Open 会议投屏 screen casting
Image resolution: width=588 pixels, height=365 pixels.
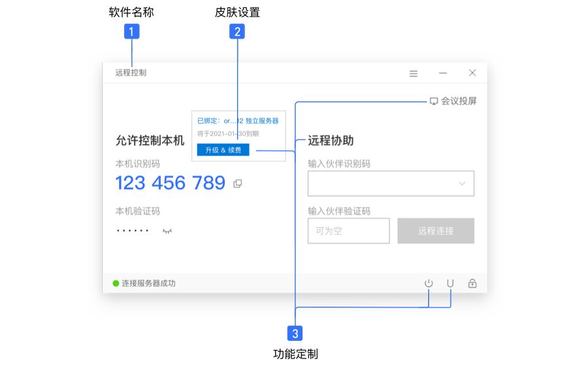pos(453,101)
